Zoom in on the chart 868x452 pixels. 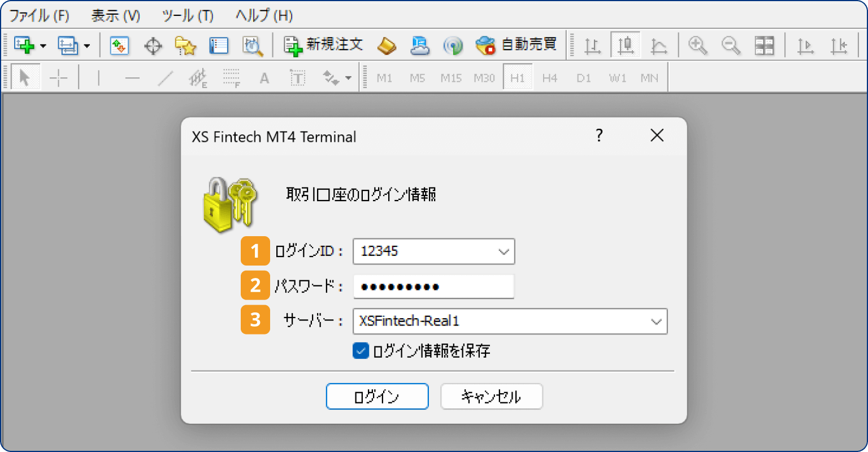tap(698, 45)
